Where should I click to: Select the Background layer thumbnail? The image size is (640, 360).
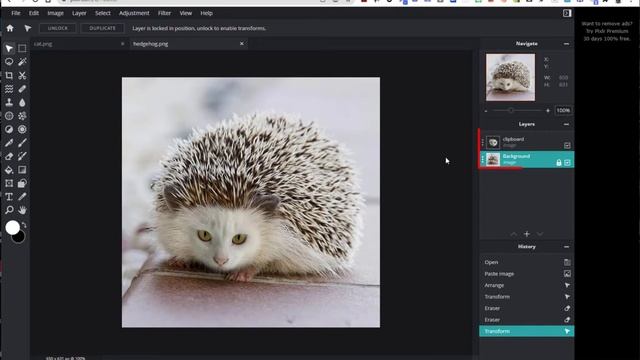(493, 160)
